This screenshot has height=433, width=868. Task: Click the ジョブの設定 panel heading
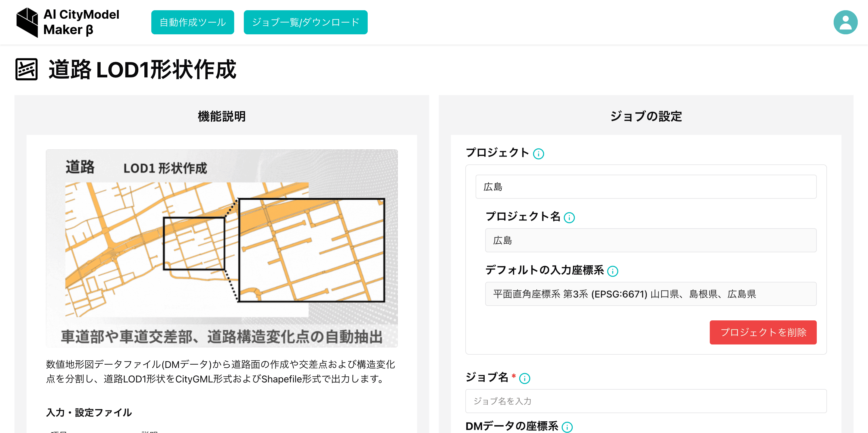click(x=646, y=116)
